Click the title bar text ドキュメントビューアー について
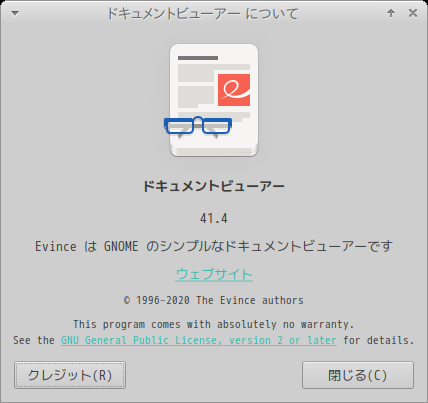 tap(202, 14)
